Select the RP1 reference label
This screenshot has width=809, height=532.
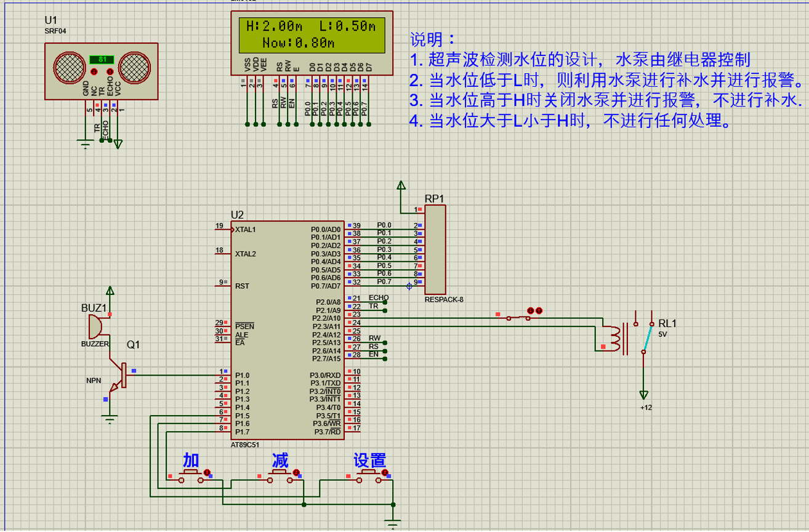(x=434, y=199)
